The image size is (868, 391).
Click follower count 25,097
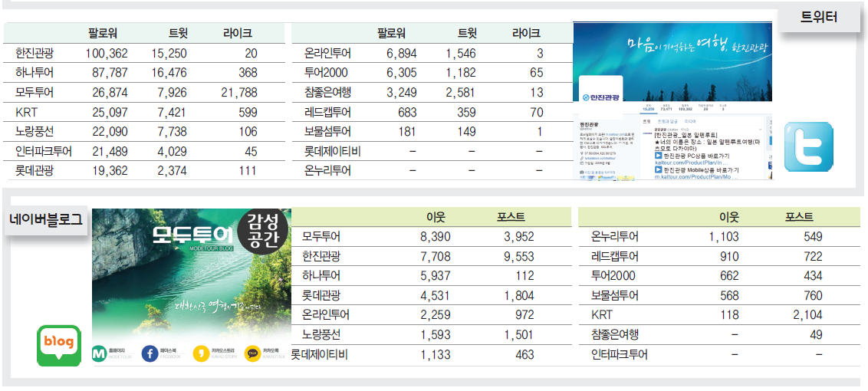tap(110, 112)
